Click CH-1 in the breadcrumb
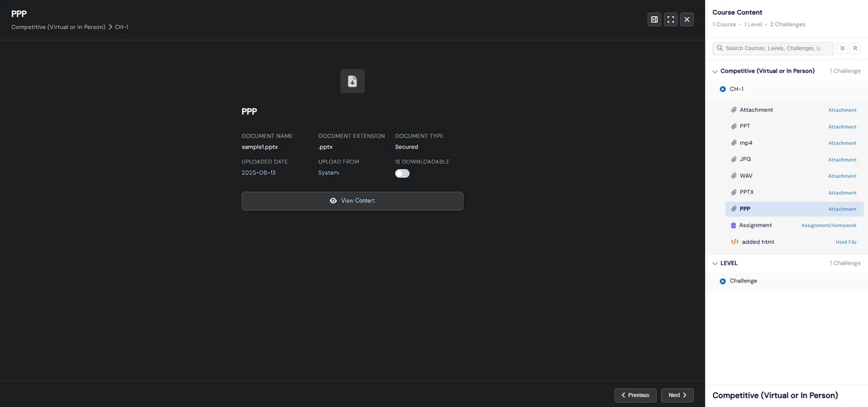The width and height of the screenshot is (868, 407). [122, 27]
